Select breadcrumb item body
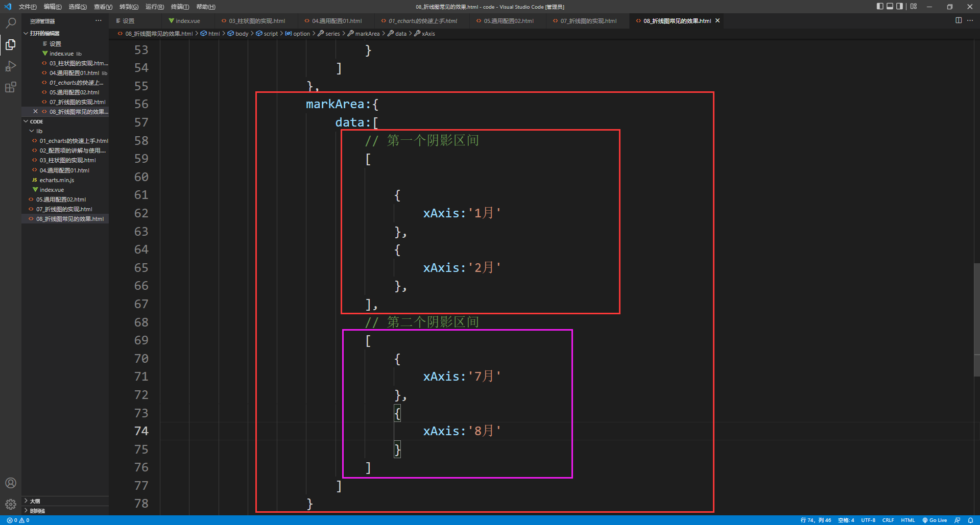The width and height of the screenshot is (980, 525). [242, 34]
